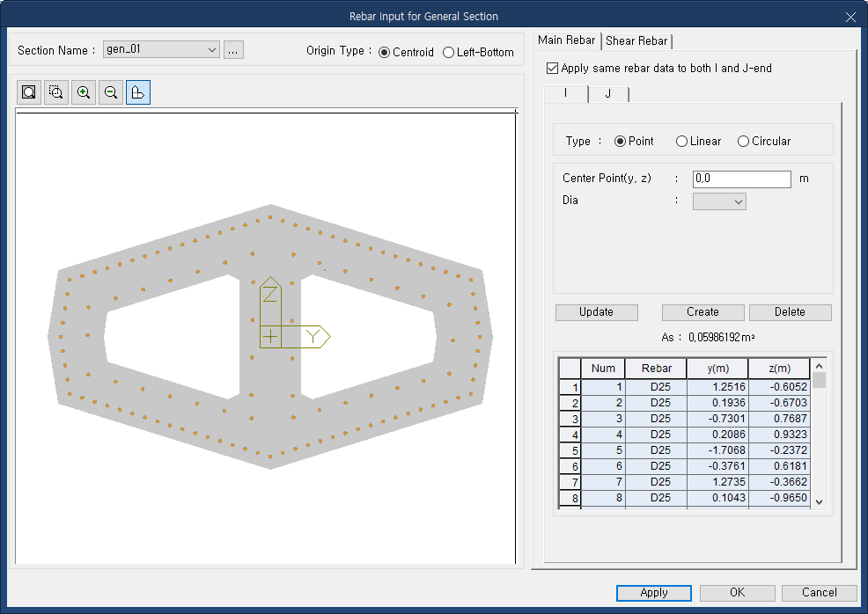Uncheck Apply same rebar data to both ends
This screenshot has height=614, width=868.
tap(552, 68)
